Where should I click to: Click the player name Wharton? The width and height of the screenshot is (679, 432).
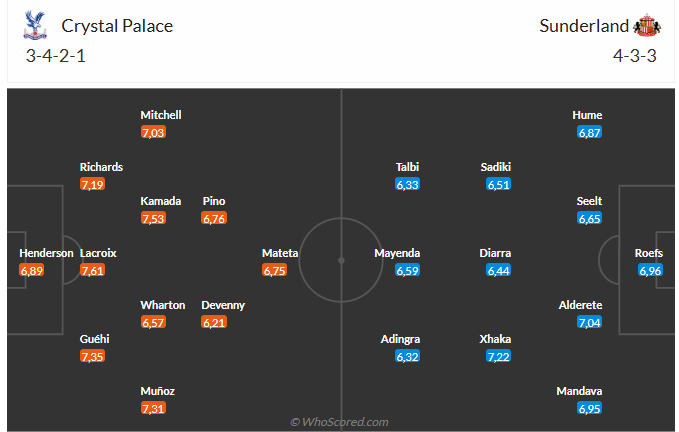[163, 305]
